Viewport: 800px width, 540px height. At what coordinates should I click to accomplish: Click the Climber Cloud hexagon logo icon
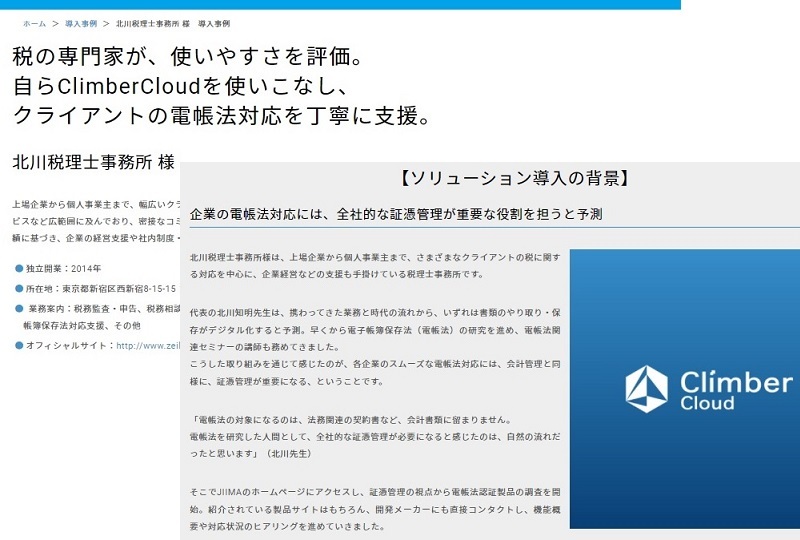click(646, 389)
